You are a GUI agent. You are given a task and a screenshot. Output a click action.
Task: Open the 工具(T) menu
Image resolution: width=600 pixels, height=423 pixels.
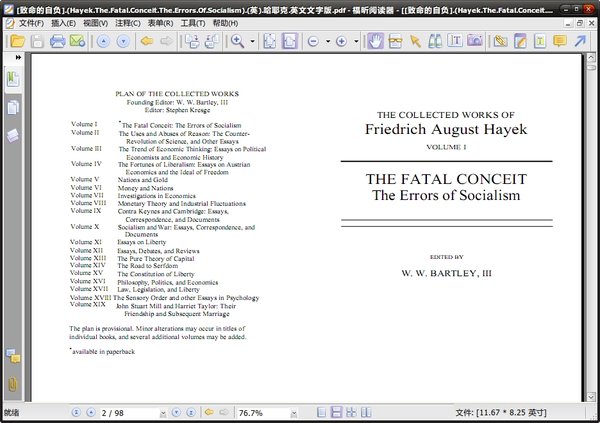pos(193,23)
